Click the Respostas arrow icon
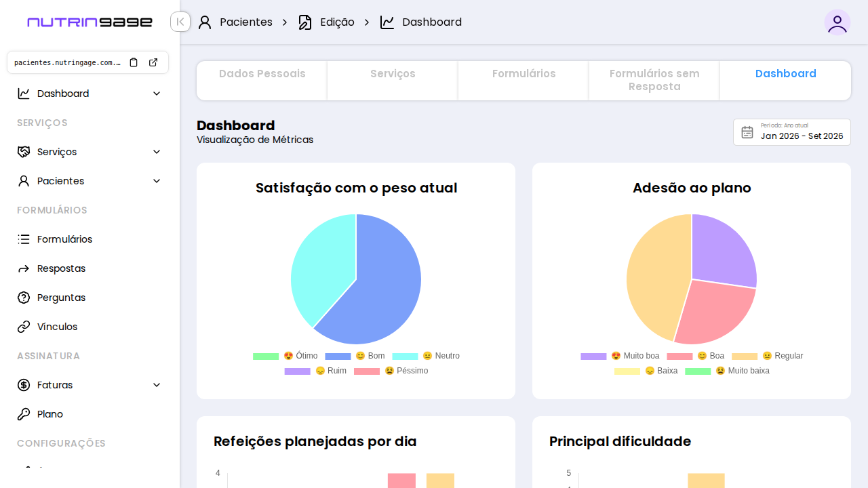 pyautogui.click(x=24, y=268)
